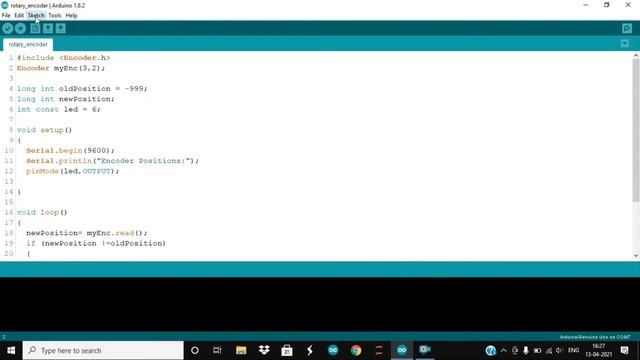Image resolution: width=640 pixels, height=360 pixels.
Task: Open the screen recorder icon in taskbar
Action: (425, 350)
